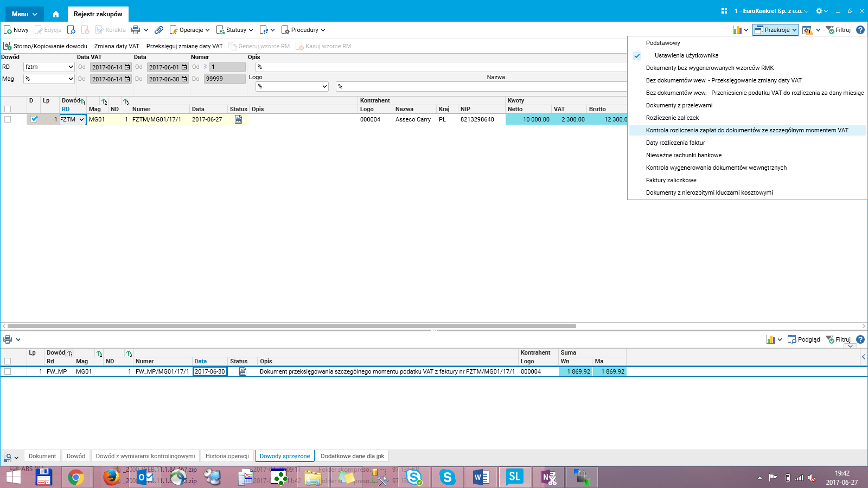Click the top toolbar Filtruj button
This screenshot has height=488, width=868.
(x=838, y=30)
